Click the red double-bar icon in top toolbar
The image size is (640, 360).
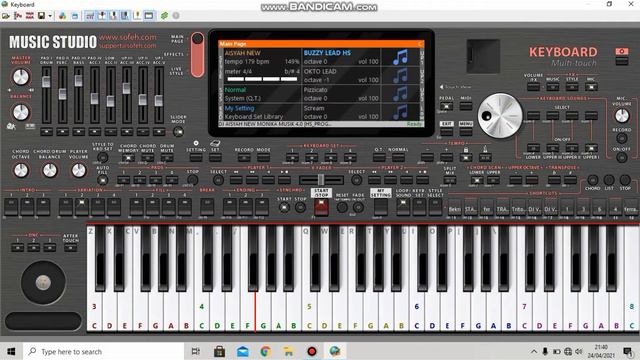29,16
